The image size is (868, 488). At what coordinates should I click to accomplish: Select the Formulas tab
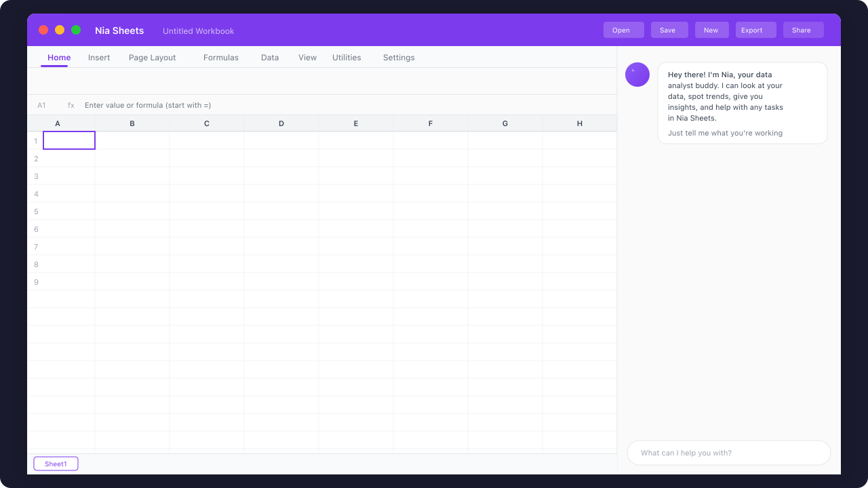click(221, 58)
